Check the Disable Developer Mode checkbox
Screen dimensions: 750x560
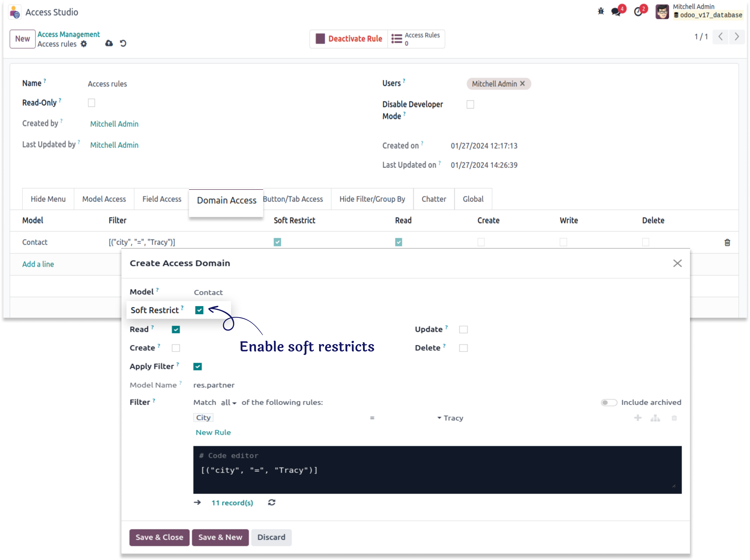[x=470, y=104]
